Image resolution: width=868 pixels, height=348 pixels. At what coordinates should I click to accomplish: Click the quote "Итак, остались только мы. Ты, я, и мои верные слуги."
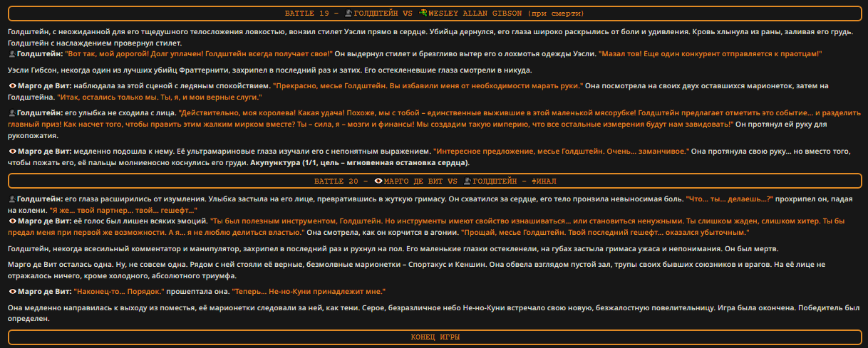click(x=158, y=97)
